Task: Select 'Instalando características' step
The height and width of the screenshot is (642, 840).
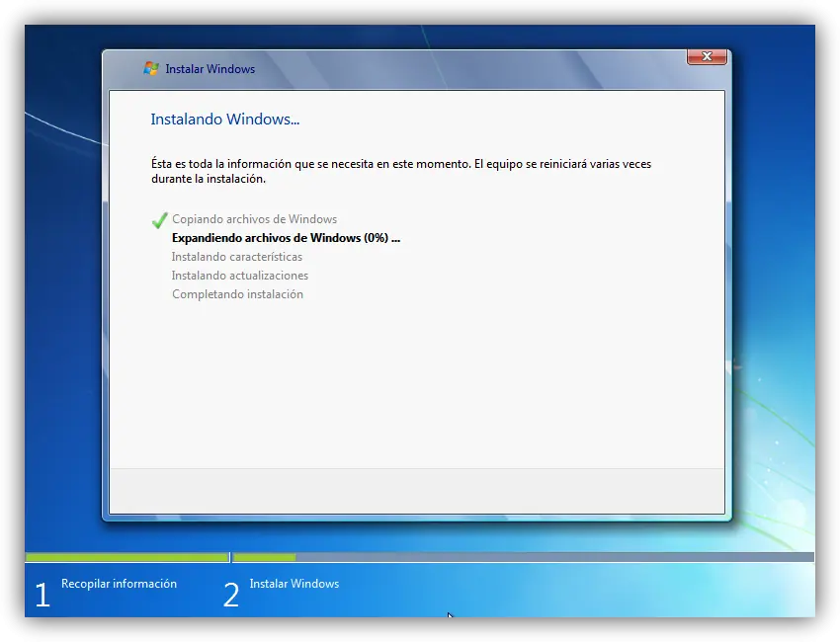Action: (237, 257)
